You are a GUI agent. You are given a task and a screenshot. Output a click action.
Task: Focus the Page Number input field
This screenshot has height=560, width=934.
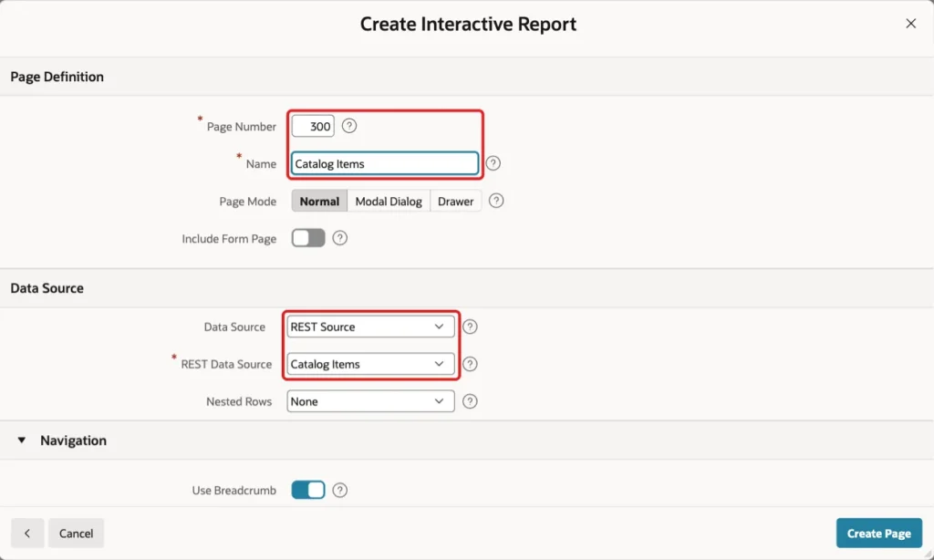[x=313, y=126]
